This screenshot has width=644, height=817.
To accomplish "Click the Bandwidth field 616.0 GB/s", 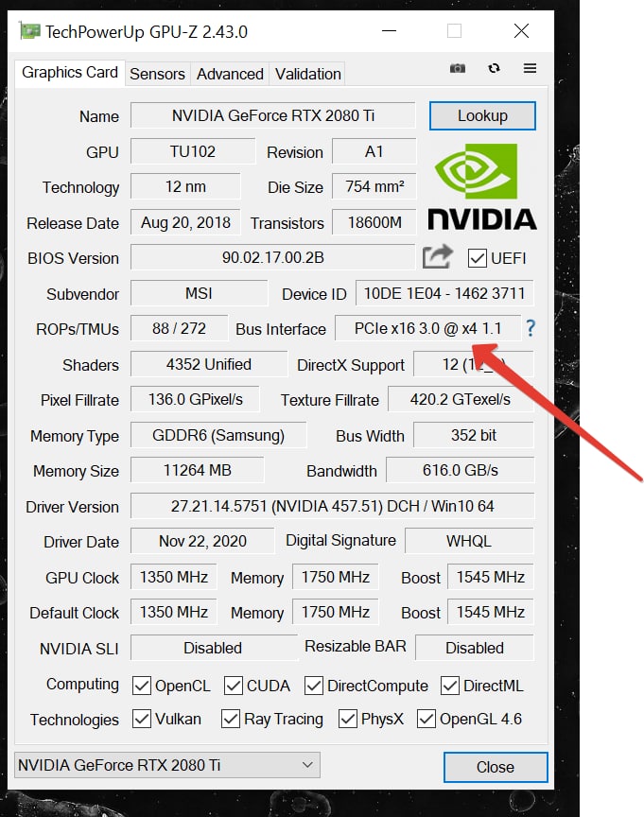I will click(461, 470).
